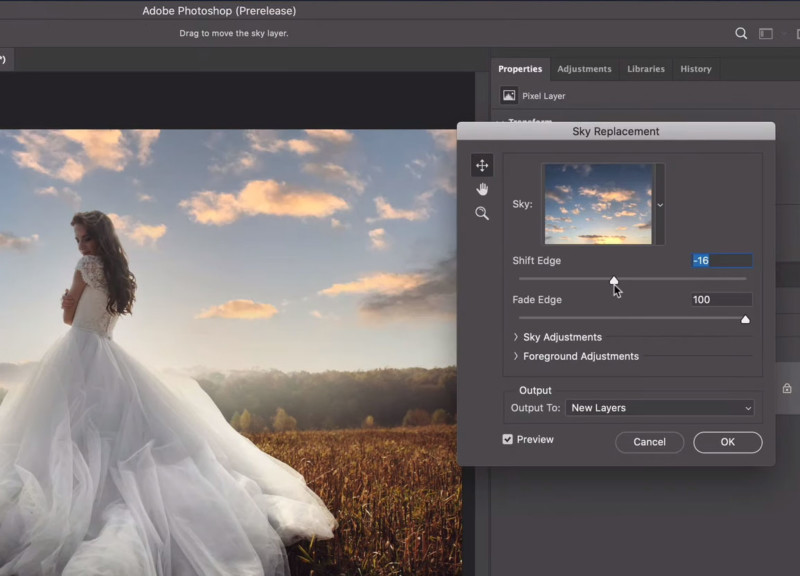
Task: Switch to the Adjustments tab
Action: coord(584,69)
